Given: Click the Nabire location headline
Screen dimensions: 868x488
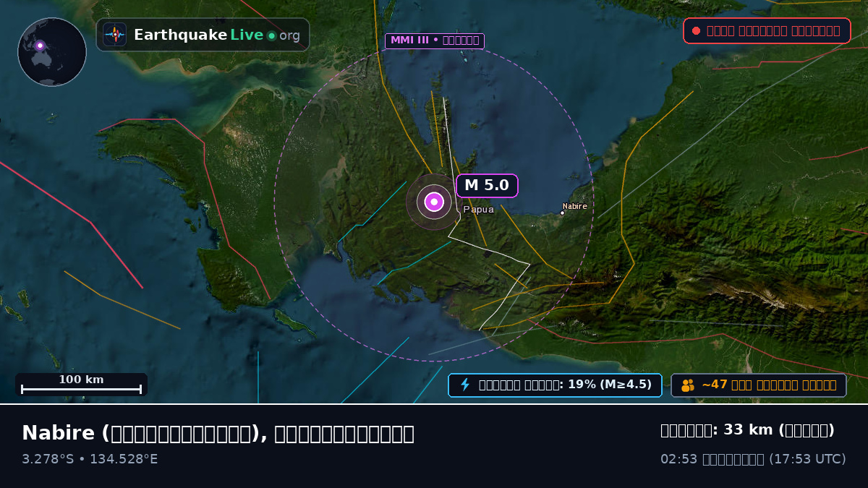Looking at the screenshot, I should pos(218,433).
